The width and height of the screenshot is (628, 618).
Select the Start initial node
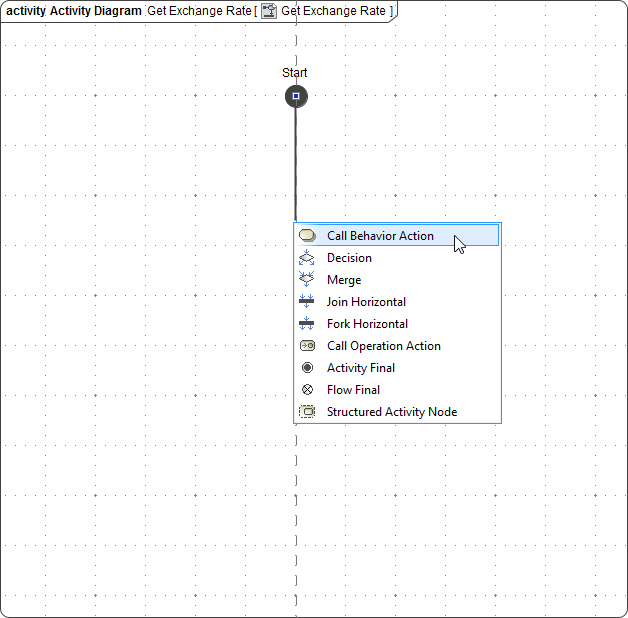295,96
